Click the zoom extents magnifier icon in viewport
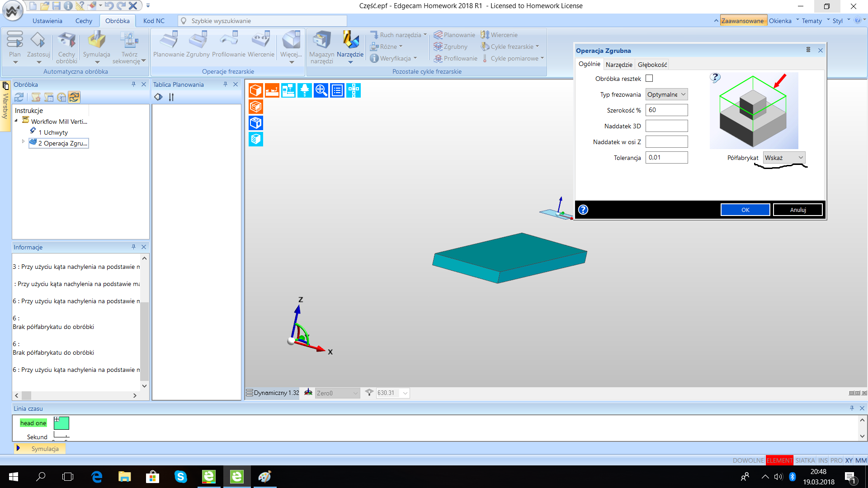This screenshot has width=868, height=488. click(321, 90)
